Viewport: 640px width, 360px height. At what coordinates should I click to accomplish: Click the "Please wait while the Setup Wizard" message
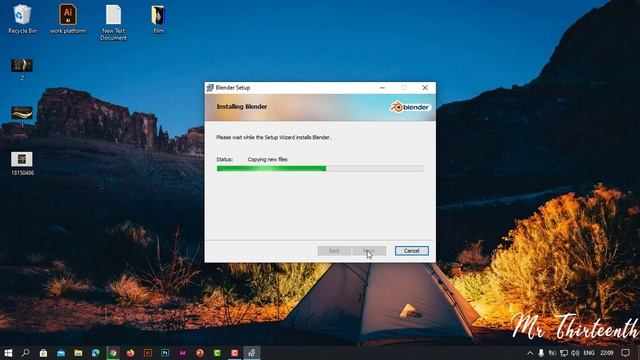[273, 138]
